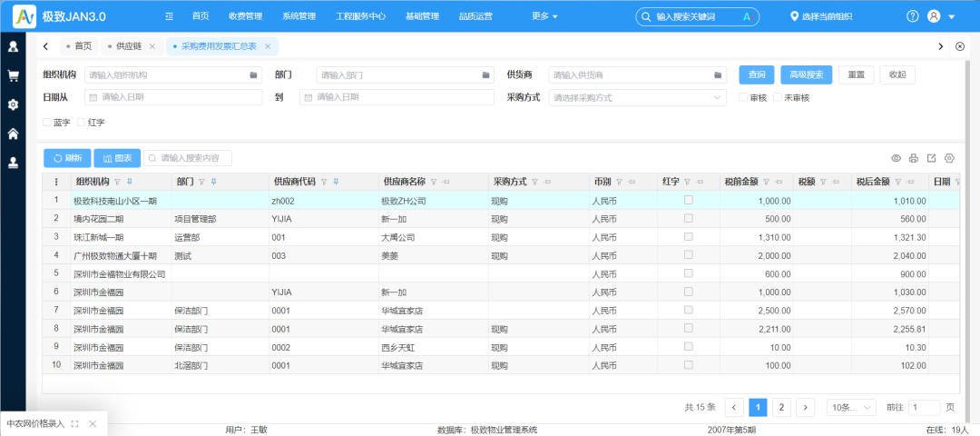980x436 pixels.
Task: Open the 采购方式 dropdown
Action: (638, 97)
